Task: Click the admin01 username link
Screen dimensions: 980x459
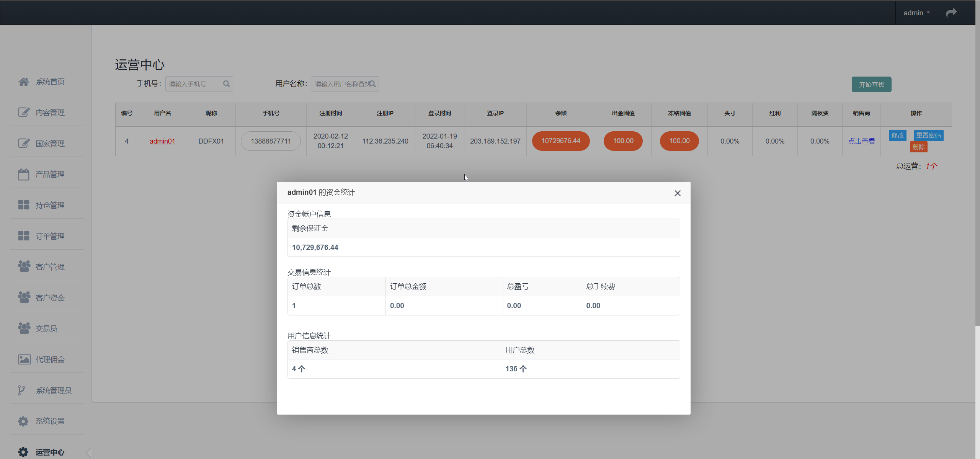Action: [162, 141]
